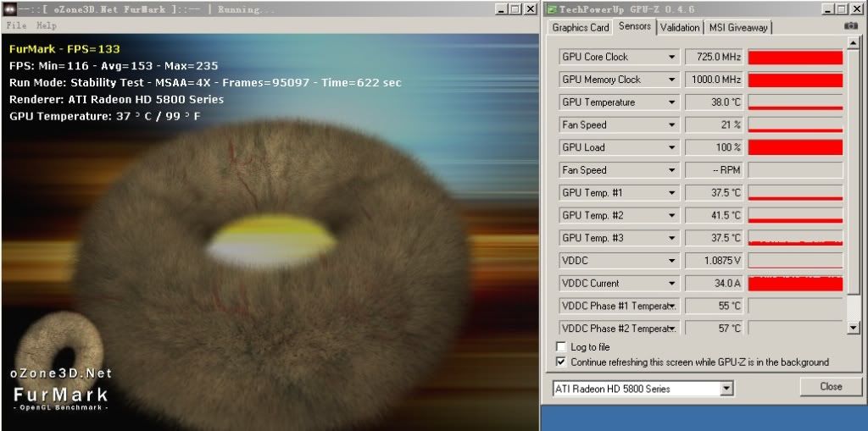Expand the VDDC Phase #2 Temperature dropdown
The height and width of the screenshot is (431, 868).
pyautogui.click(x=671, y=329)
